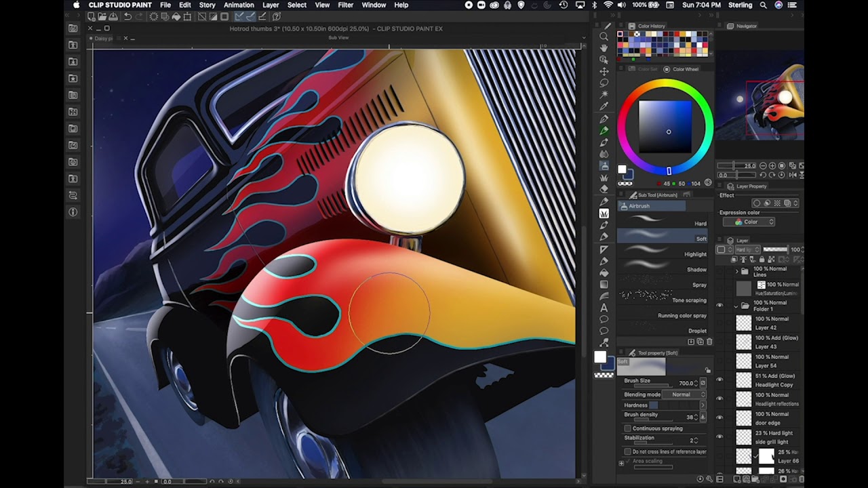Select the Eyedropper tool
Viewport: 868px width, 488px height.
(604, 106)
